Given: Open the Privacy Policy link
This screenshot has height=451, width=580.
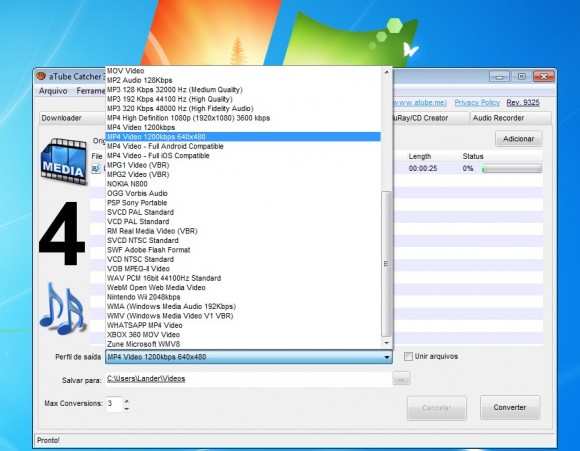Looking at the screenshot, I should [477, 102].
